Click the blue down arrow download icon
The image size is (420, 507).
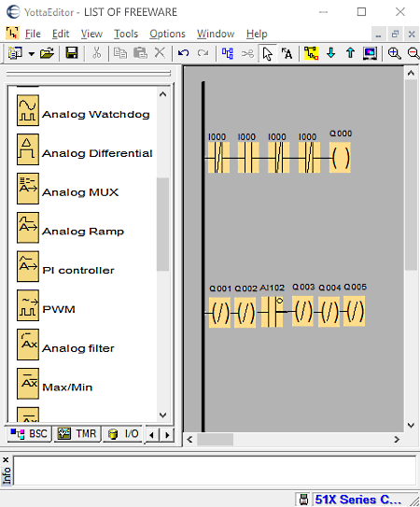coord(330,52)
